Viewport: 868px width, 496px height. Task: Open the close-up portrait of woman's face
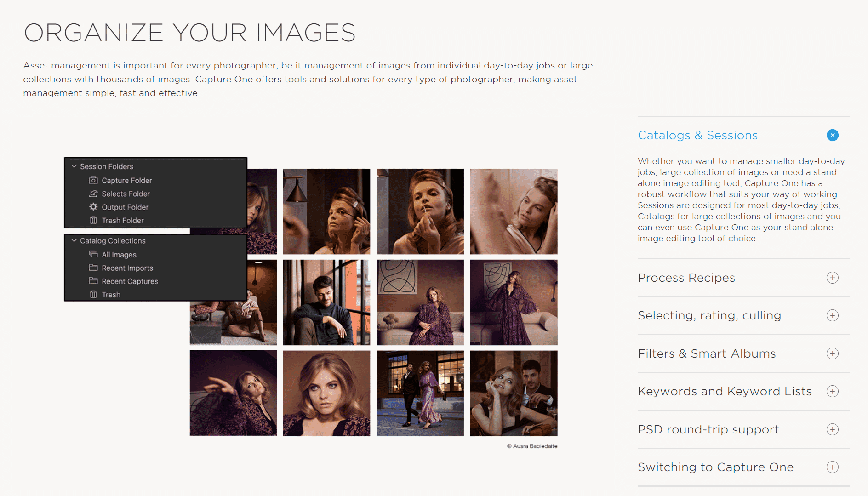(x=326, y=393)
